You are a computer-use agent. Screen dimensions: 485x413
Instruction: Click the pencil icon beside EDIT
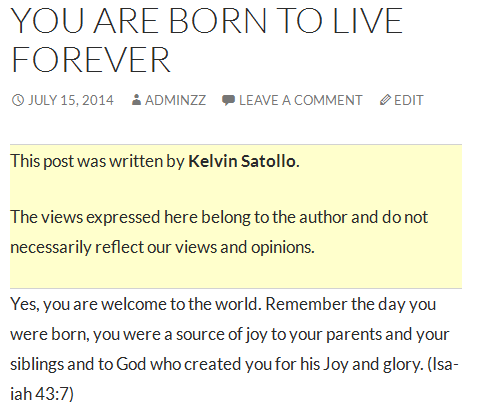(x=385, y=100)
